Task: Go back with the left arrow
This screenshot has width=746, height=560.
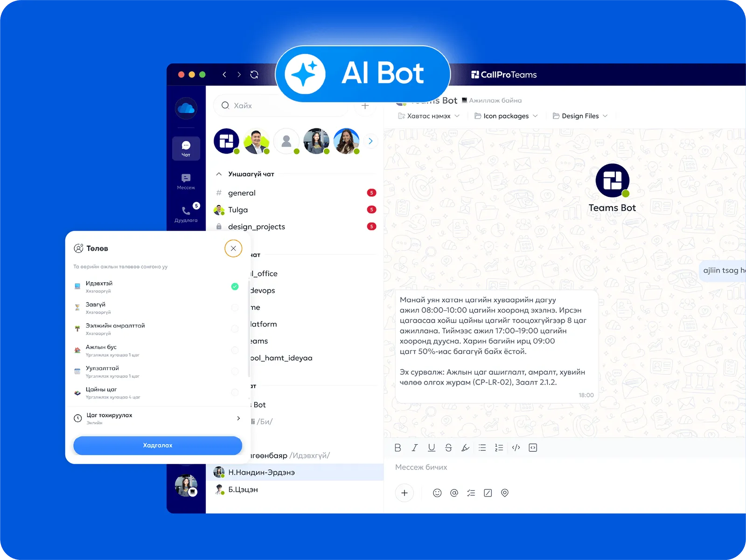Action: tap(224, 75)
